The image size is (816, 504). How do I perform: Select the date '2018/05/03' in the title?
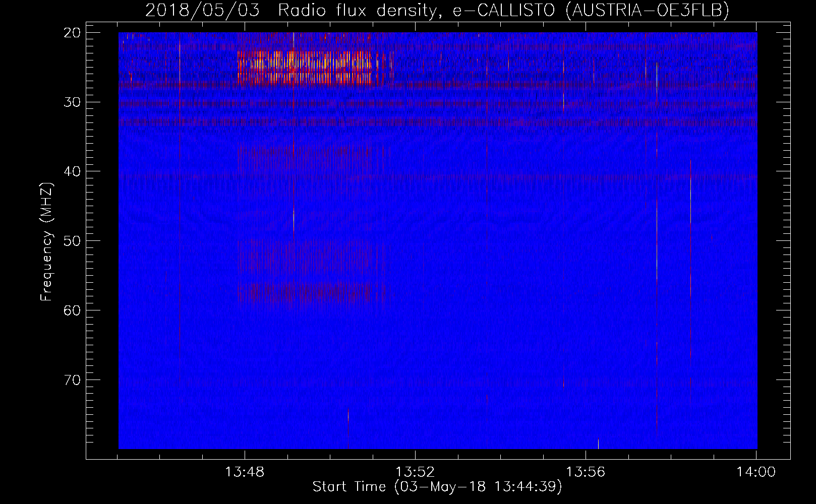tap(203, 10)
